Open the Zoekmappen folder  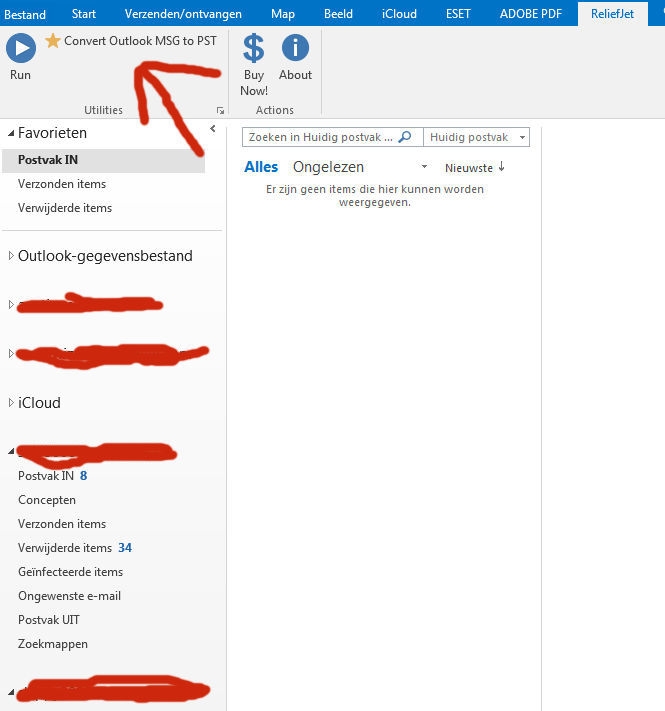(x=53, y=644)
